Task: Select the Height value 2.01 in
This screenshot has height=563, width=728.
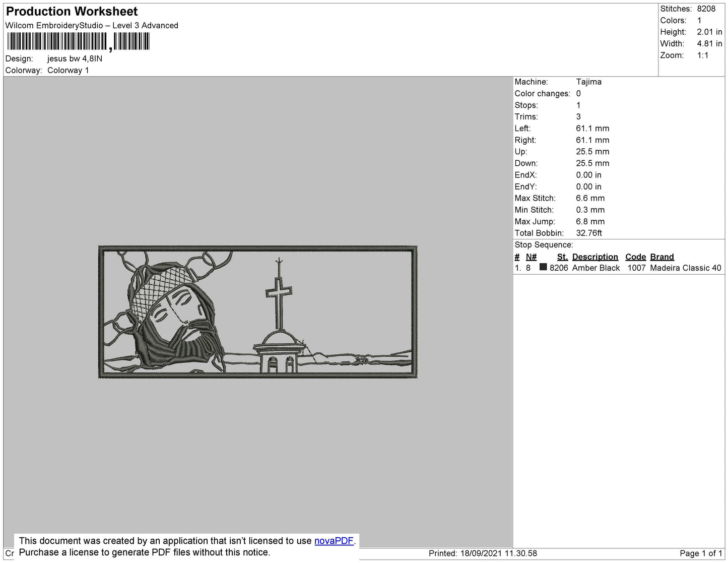Action: pyautogui.click(x=709, y=32)
